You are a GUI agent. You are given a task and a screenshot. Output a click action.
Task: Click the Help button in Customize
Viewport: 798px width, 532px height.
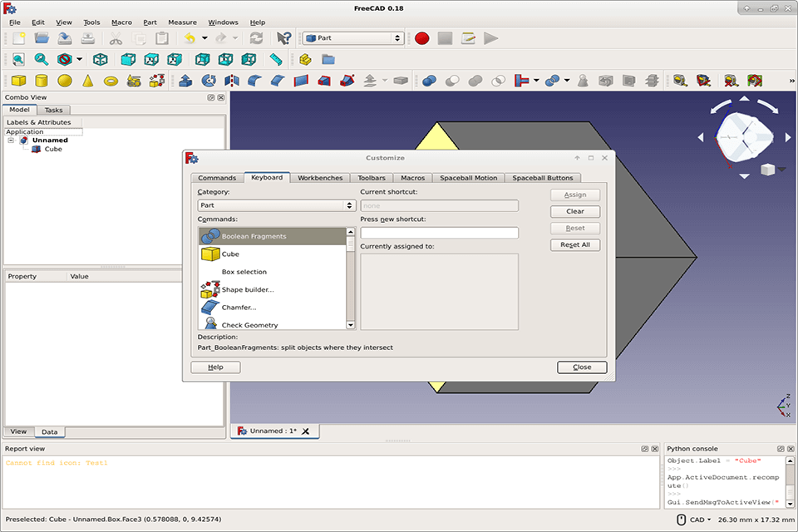tap(215, 367)
